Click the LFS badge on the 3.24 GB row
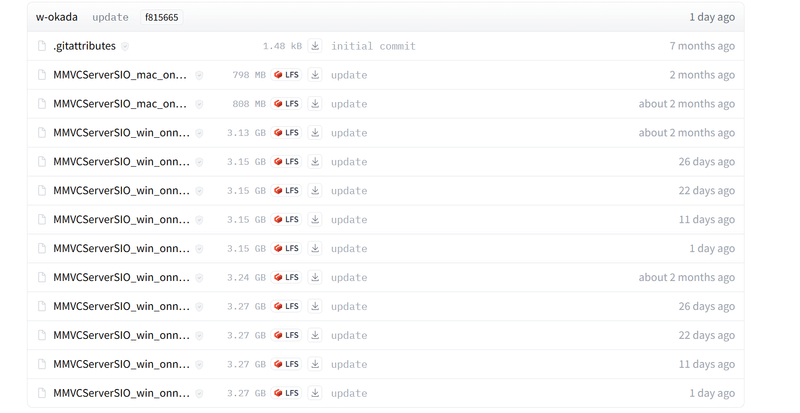The width and height of the screenshot is (800, 413). 286,277
